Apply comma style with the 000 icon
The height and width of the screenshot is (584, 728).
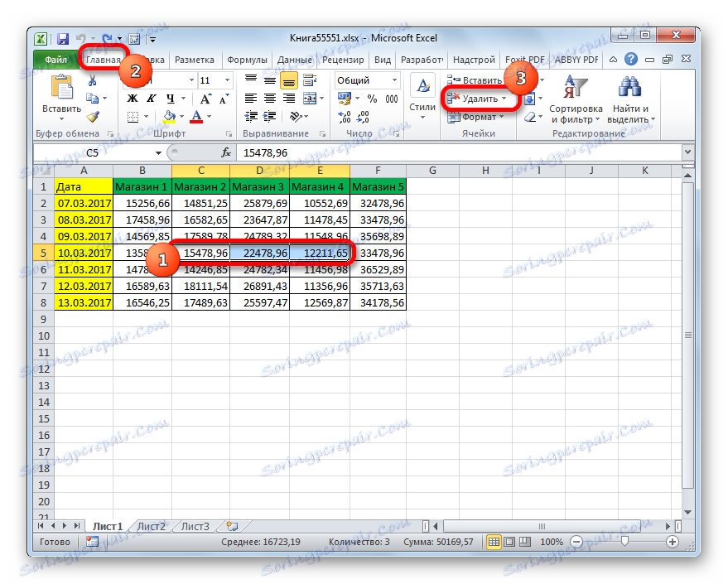(x=392, y=99)
